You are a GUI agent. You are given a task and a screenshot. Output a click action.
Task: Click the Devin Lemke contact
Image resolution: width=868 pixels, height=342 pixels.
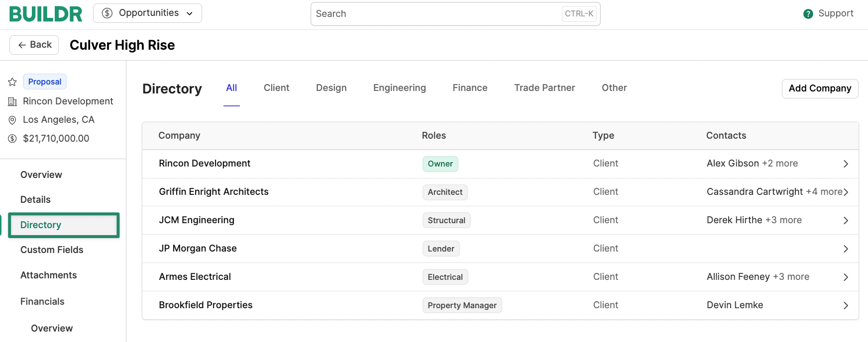(735, 305)
